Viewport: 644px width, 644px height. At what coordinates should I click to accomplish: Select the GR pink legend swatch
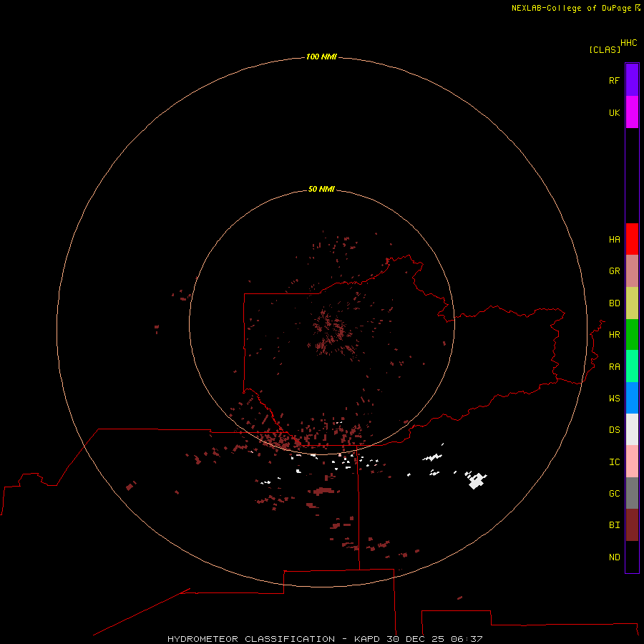(632, 271)
